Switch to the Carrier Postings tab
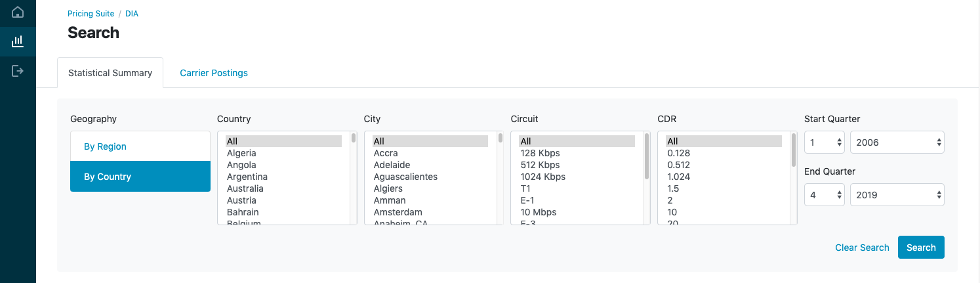This screenshot has height=283, width=980. point(214,73)
